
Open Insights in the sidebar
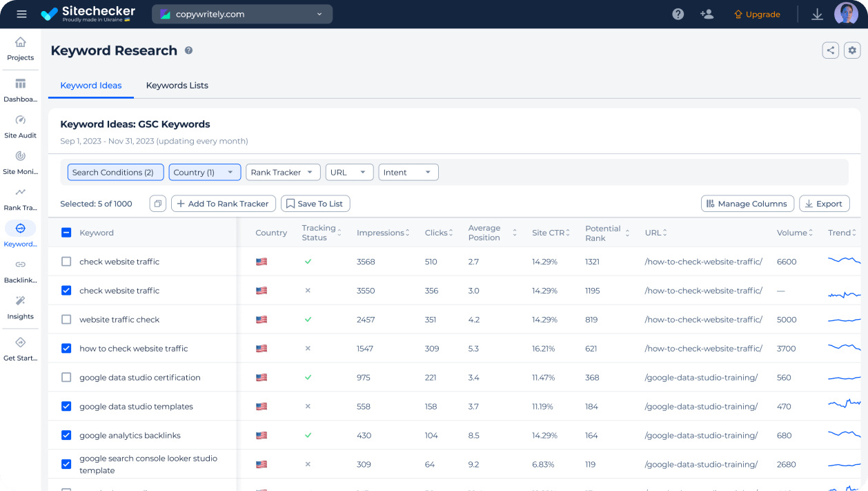[21, 307]
